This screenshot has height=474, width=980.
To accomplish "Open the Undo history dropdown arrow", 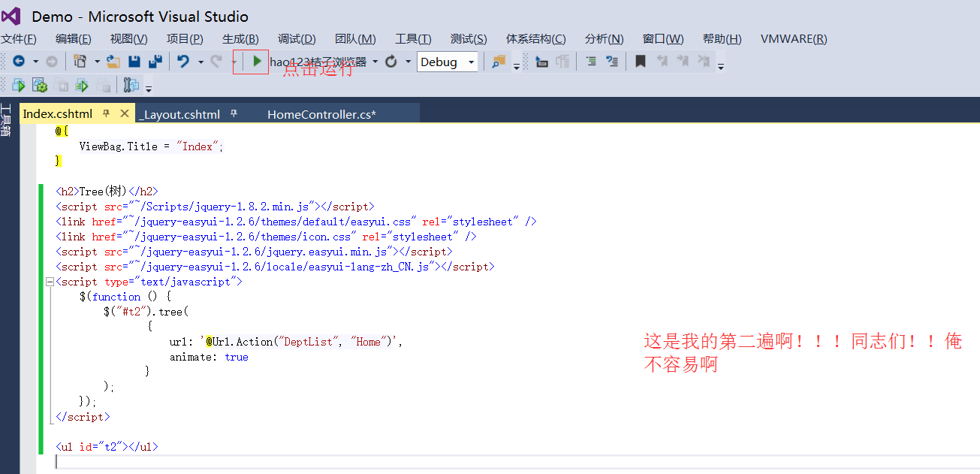I will (201, 62).
